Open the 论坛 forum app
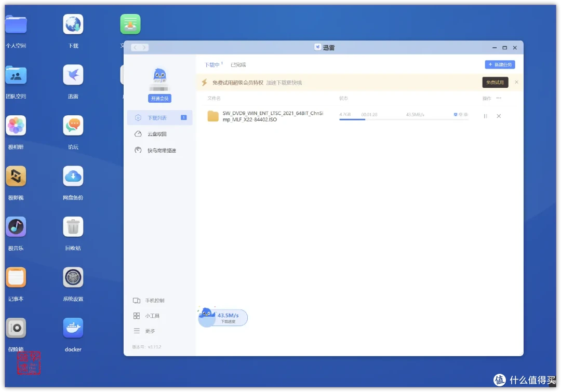This screenshot has height=392, width=561. [73, 126]
